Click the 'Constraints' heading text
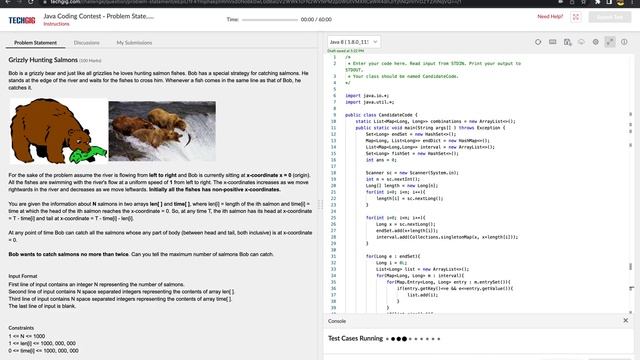 point(21,328)
